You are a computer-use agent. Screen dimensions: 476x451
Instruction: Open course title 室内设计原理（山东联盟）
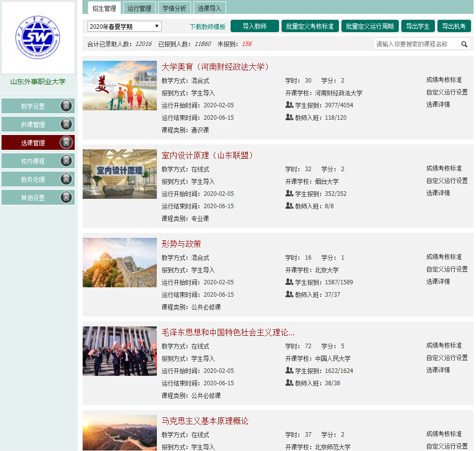click(208, 155)
